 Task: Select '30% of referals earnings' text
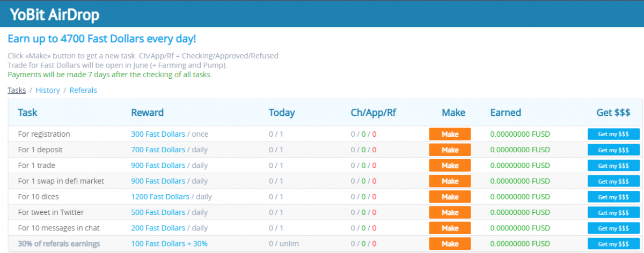(x=59, y=244)
